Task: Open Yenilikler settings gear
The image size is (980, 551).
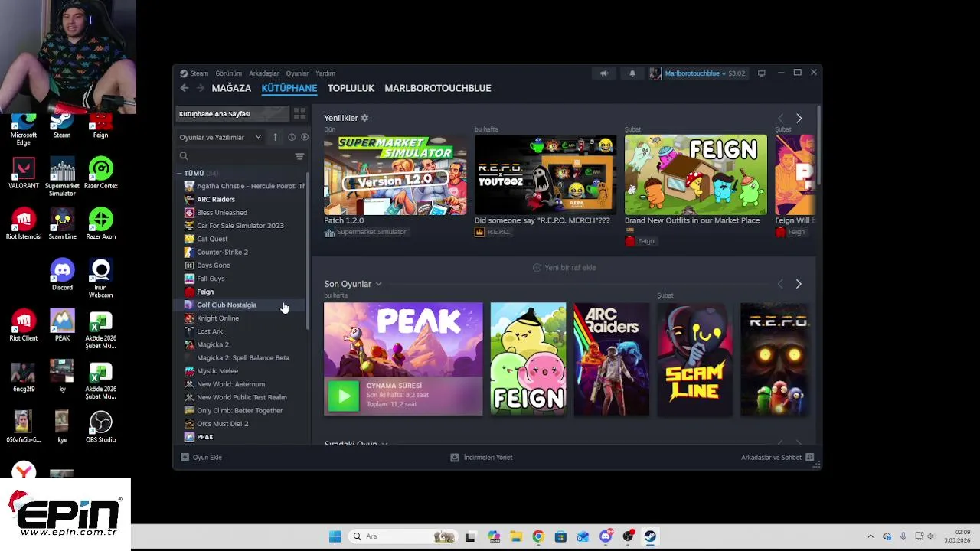Action: click(364, 118)
